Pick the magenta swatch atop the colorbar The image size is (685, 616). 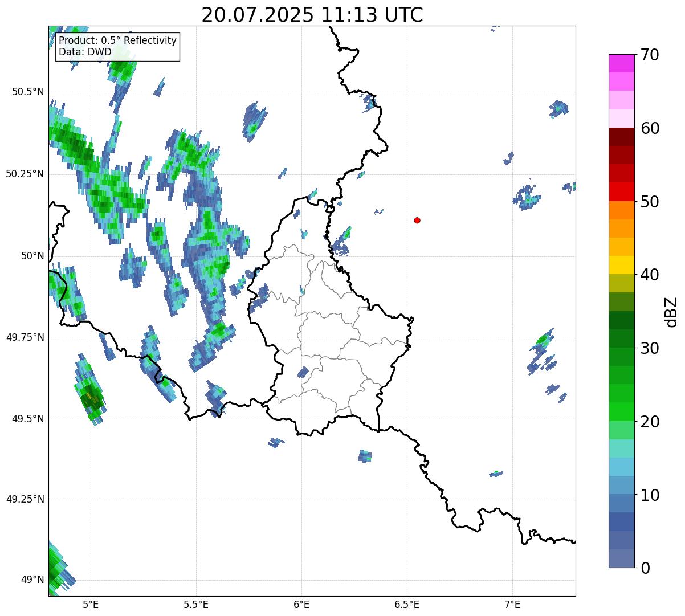tap(622, 63)
